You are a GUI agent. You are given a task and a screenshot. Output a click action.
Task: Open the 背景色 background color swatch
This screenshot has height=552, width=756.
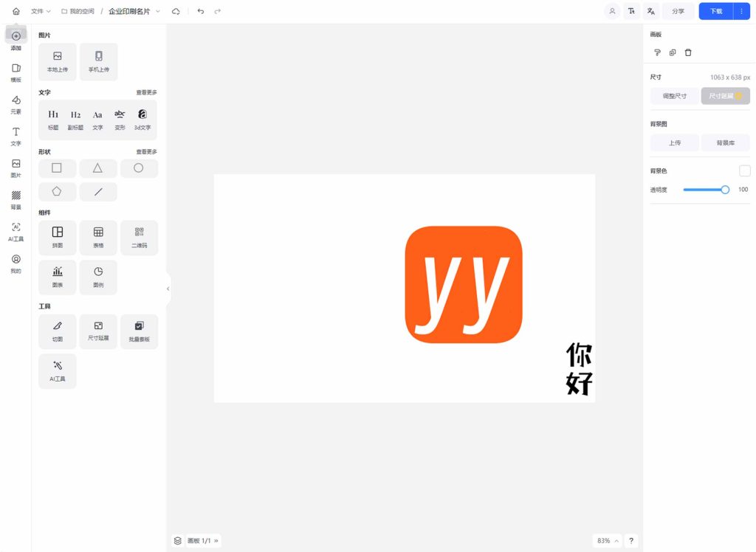click(744, 171)
